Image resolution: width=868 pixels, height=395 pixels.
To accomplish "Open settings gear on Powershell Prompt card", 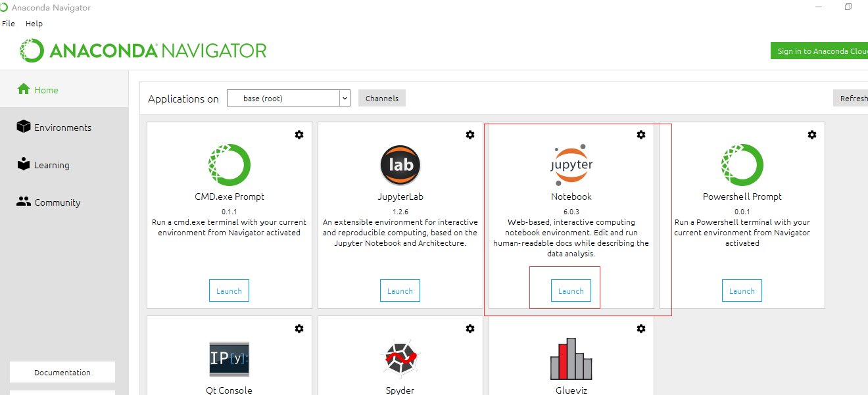I will [x=812, y=135].
